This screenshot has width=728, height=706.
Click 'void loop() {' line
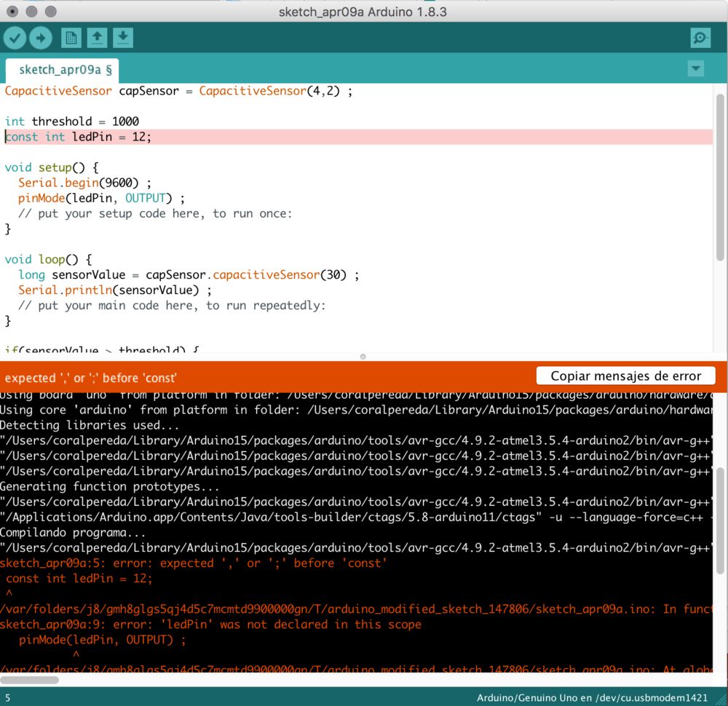[48, 259]
